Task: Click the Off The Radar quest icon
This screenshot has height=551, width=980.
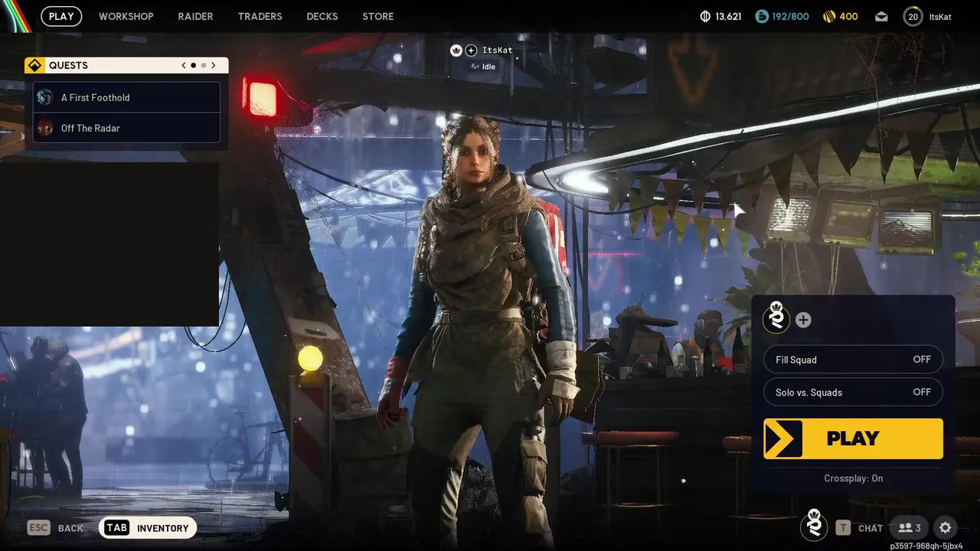Action: pyautogui.click(x=45, y=128)
